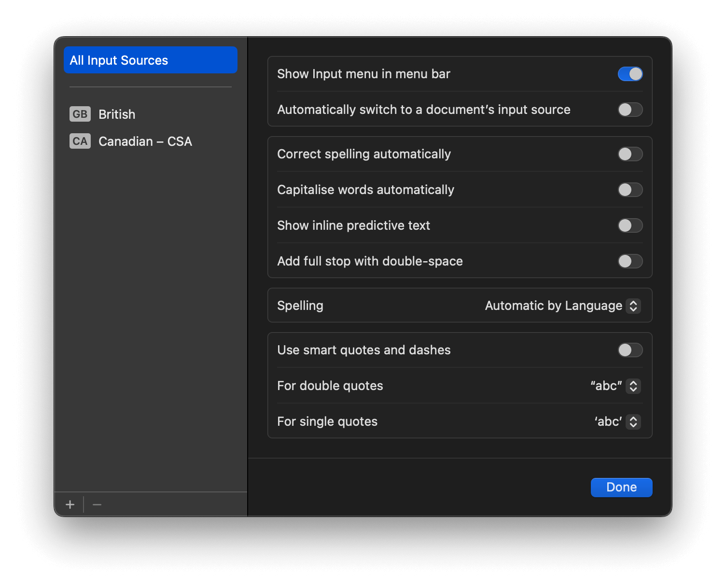The image size is (726, 588).
Task: Click the GB badge icon for British
Action: click(80, 114)
